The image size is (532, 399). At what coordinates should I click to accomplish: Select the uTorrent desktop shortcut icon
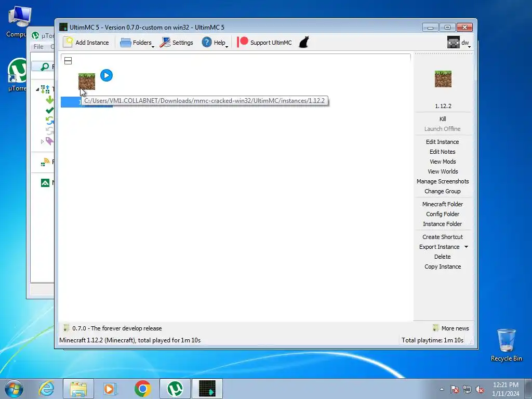tap(17, 75)
